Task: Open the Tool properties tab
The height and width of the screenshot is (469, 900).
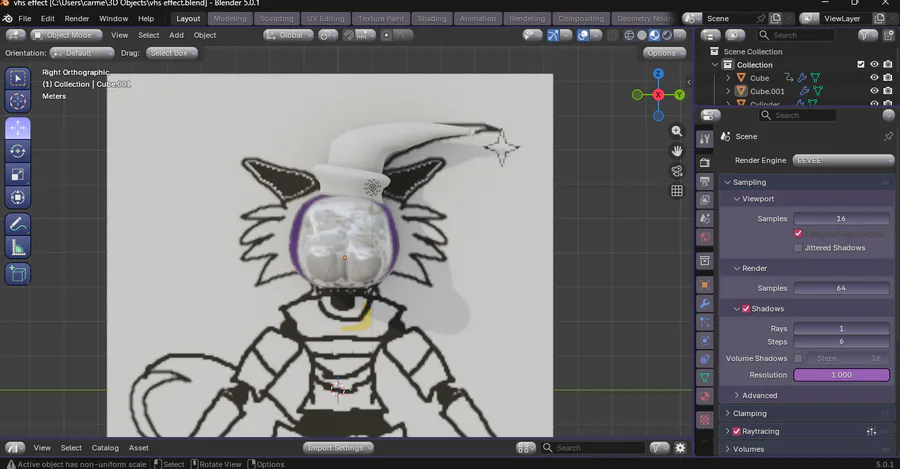Action: (x=705, y=138)
